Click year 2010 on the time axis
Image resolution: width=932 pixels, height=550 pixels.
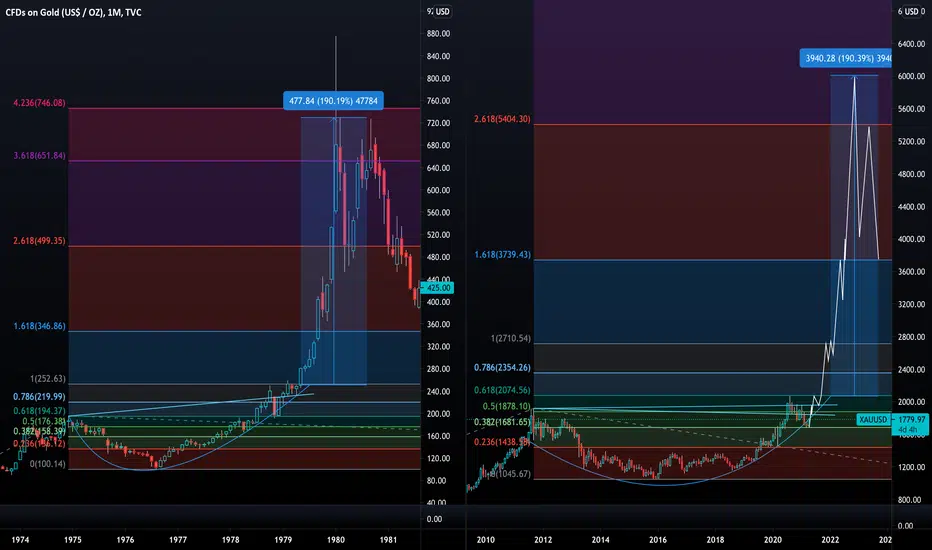tap(486, 540)
